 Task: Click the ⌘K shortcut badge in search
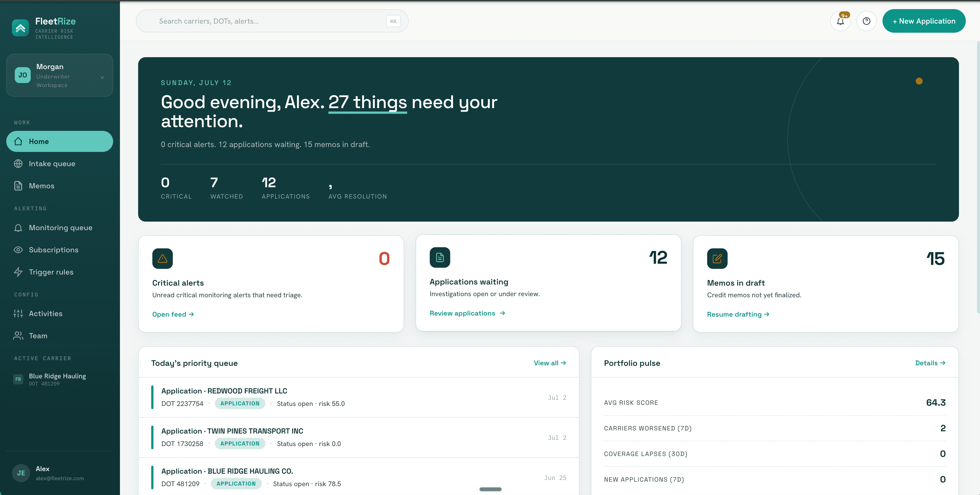coord(393,21)
